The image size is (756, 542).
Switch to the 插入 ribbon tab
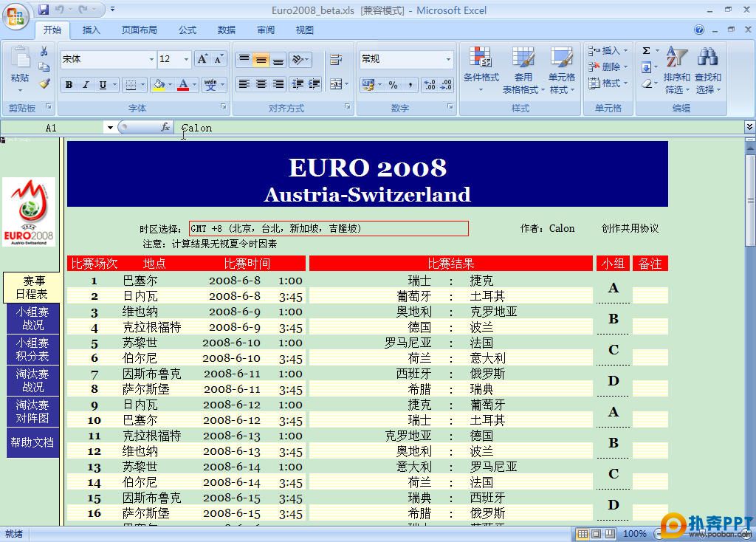[x=91, y=30]
